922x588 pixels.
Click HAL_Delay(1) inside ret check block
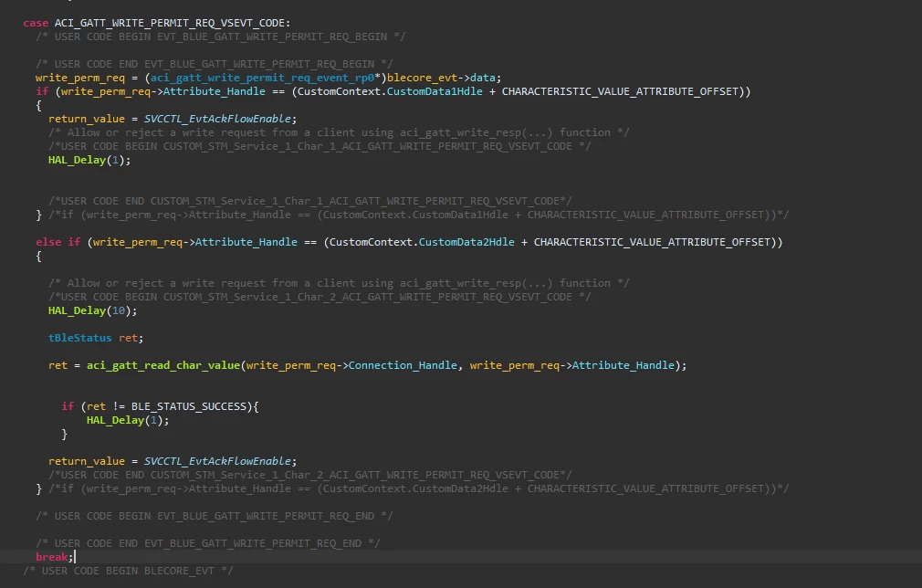click(128, 420)
